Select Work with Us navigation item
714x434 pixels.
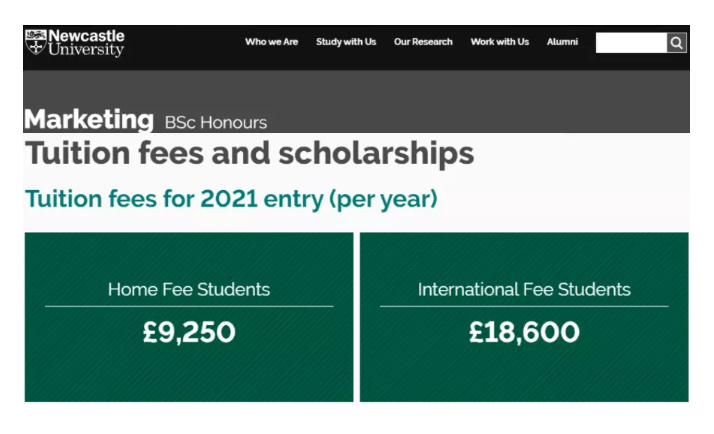[499, 42]
